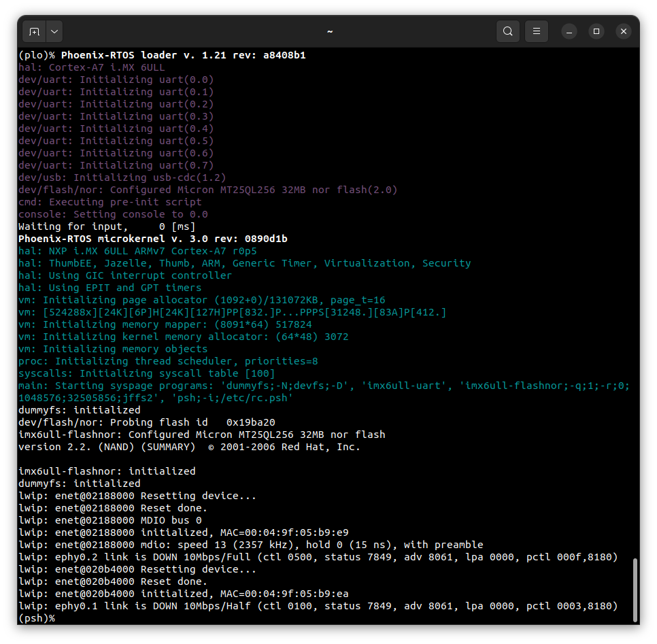657x644 pixels.
Task: Click "Setting console to 0.0" line
Action: click(x=113, y=214)
